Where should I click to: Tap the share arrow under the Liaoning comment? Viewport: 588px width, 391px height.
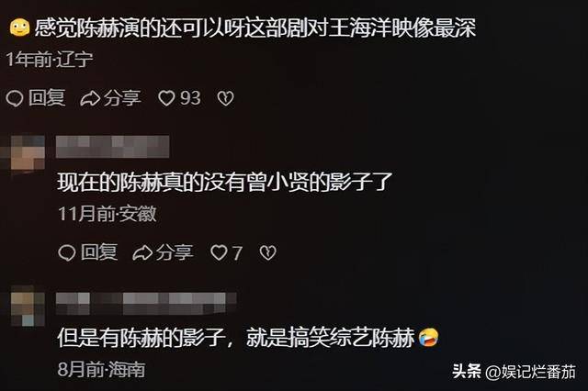(x=90, y=98)
